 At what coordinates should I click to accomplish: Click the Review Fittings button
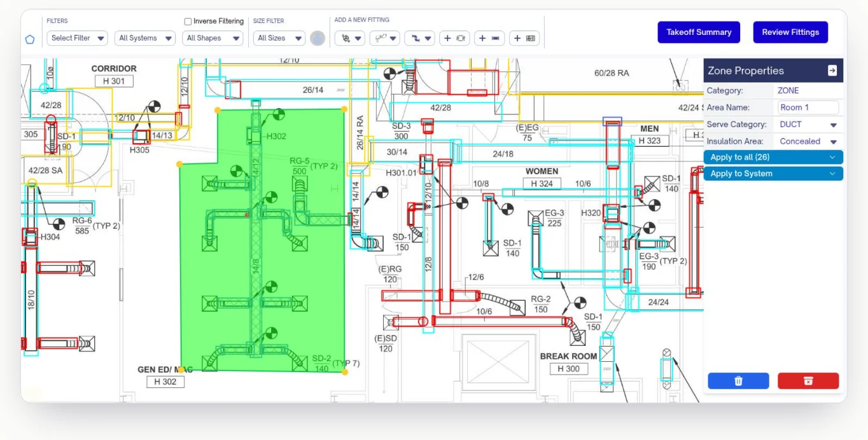click(x=790, y=32)
